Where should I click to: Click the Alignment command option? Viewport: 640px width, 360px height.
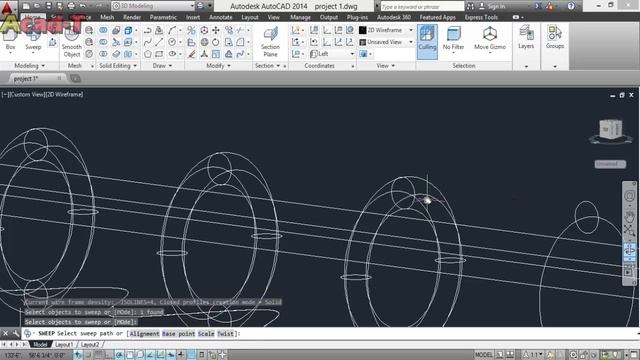point(144,334)
